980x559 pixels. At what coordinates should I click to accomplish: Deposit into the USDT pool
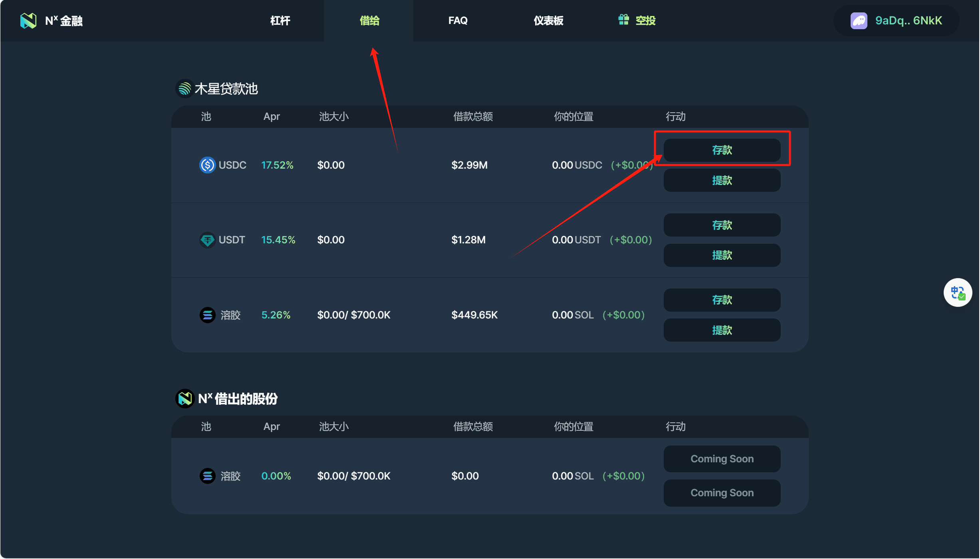[x=722, y=225]
